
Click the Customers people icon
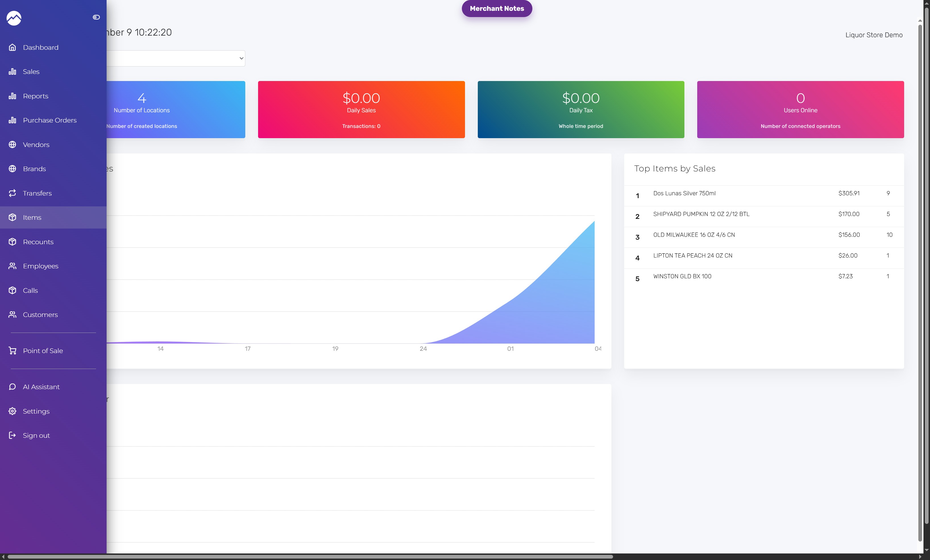pyautogui.click(x=13, y=314)
